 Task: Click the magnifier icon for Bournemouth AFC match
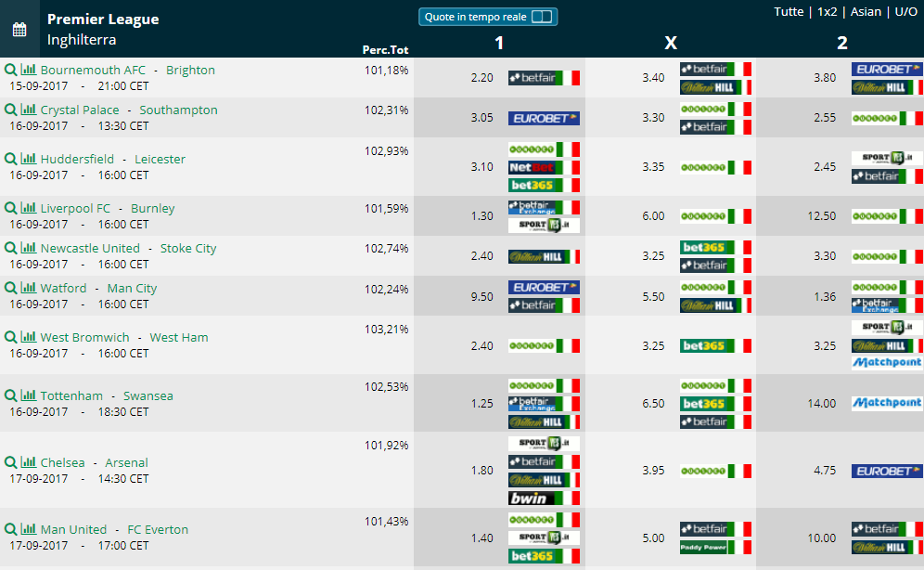point(10,70)
